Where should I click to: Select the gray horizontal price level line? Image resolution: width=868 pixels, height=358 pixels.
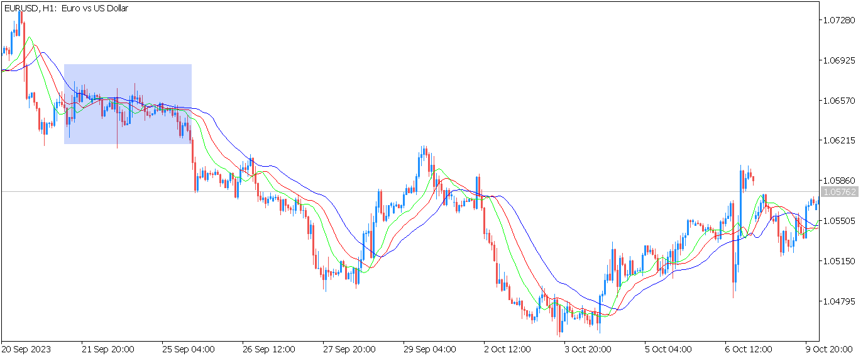pyautogui.click(x=410, y=191)
